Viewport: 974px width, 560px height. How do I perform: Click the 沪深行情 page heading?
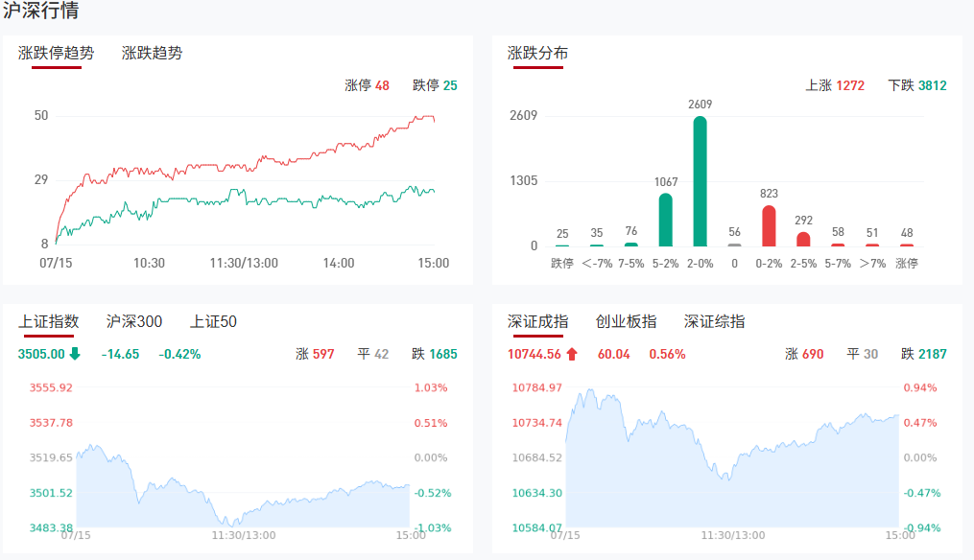coord(41,12)
